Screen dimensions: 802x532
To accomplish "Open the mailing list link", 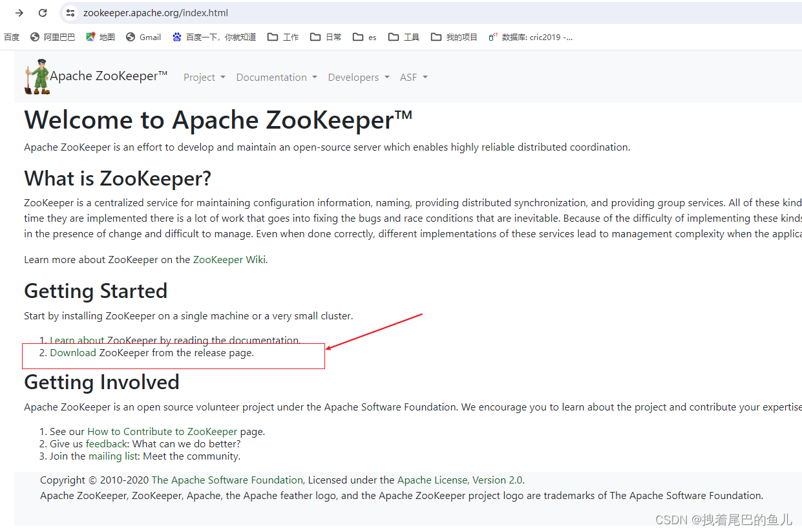I will tap(112, 456).
